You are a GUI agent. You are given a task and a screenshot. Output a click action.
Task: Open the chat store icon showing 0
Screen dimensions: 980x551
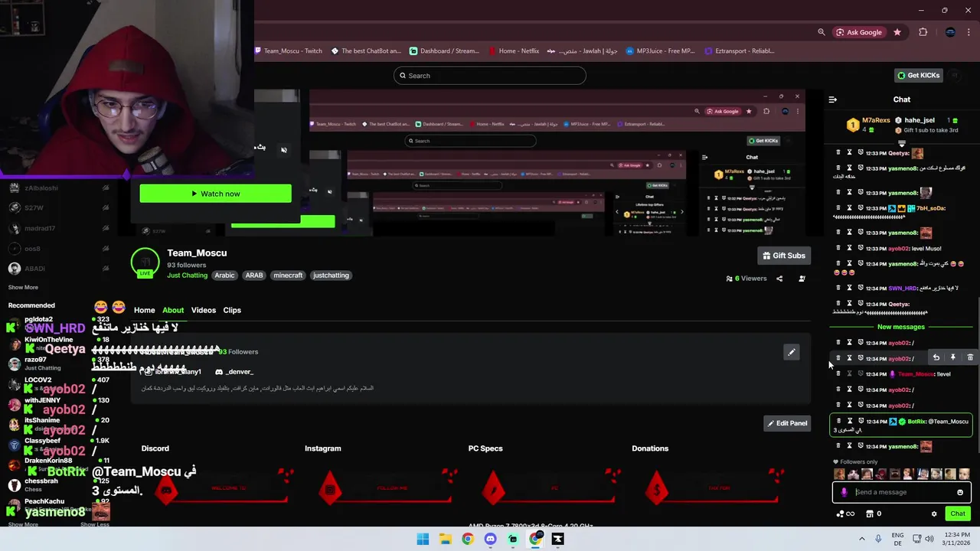point(874,514)
